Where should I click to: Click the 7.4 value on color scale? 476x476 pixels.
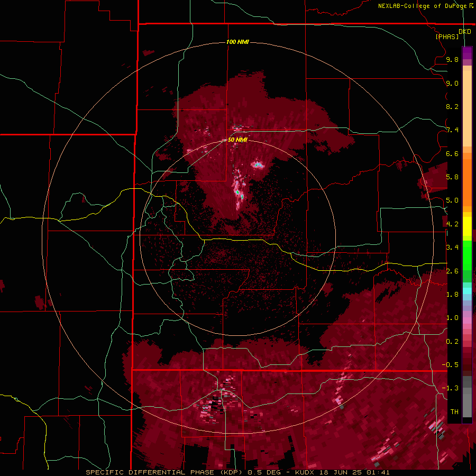[452, 130]
